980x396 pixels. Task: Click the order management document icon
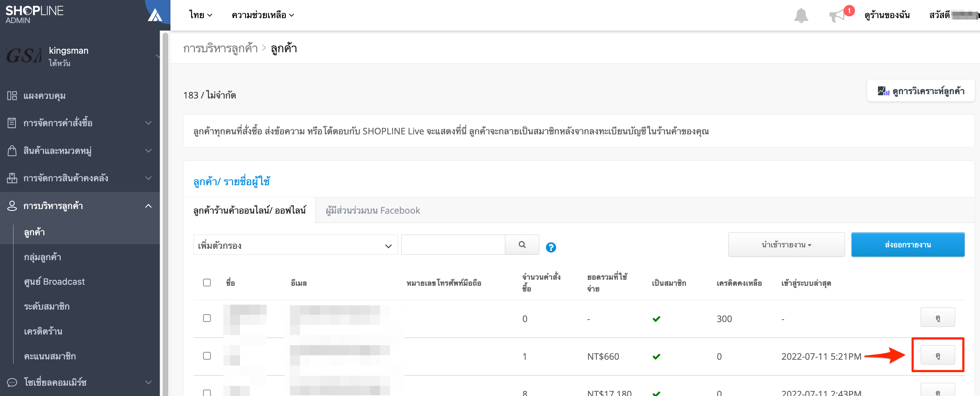(12, 123)
